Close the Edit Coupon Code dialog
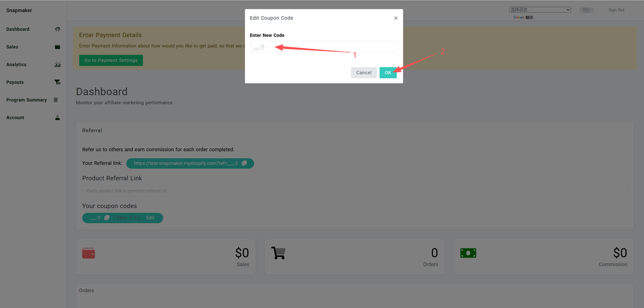Image resolution: width=644 pixels, height=308 pixels. (x=395, y=18)
